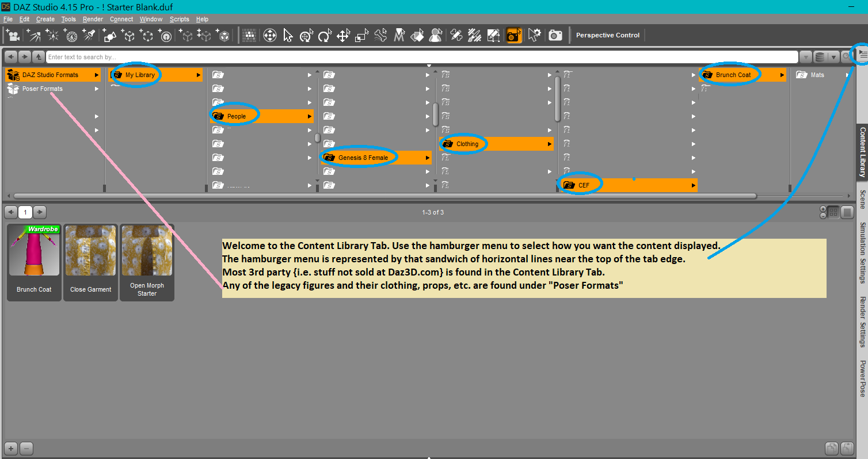Create a new spotlight
Screen dimensions: 868x459
click(x=90, y=35)
